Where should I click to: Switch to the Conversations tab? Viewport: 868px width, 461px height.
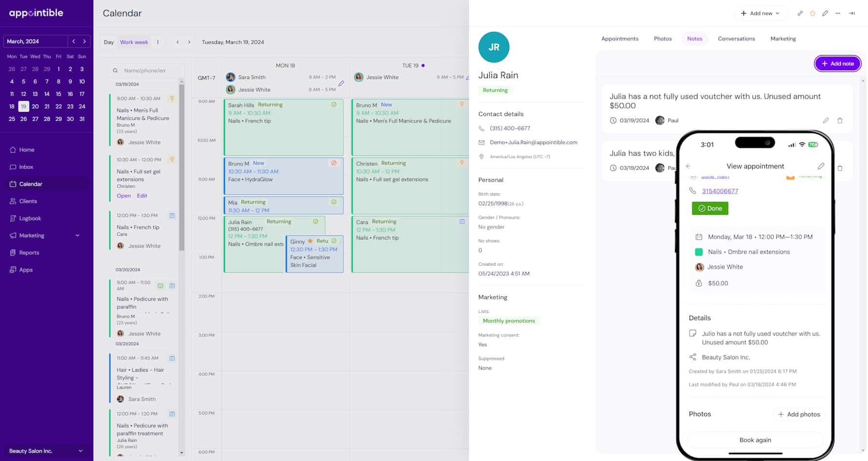736,39
